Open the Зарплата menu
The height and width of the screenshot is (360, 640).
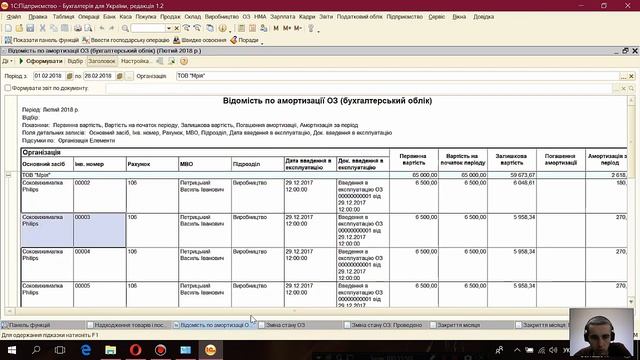click(x=282, y=17)
